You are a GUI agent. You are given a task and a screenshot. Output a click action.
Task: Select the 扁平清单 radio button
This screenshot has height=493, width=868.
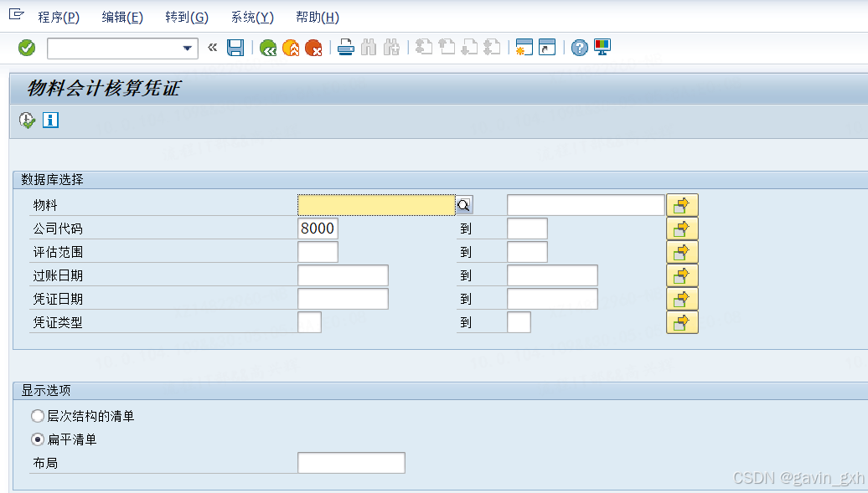pos(38,439)
